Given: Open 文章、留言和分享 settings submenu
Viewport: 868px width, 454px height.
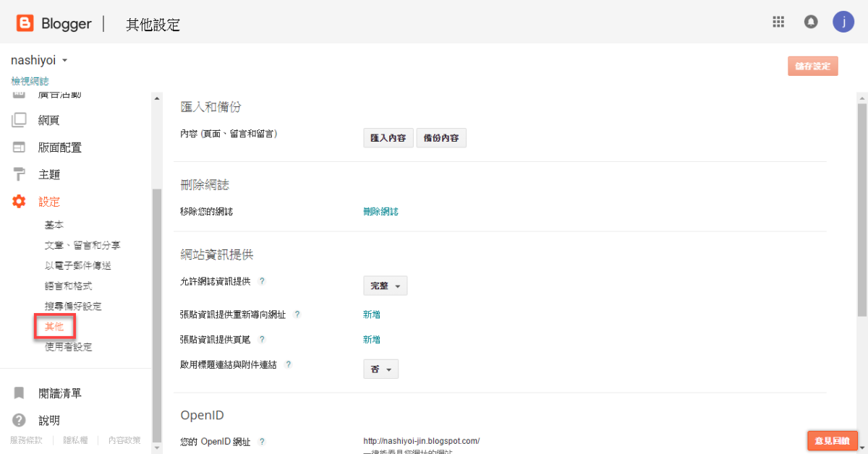Looking at the screenshot, I should (x=82, y=245).
